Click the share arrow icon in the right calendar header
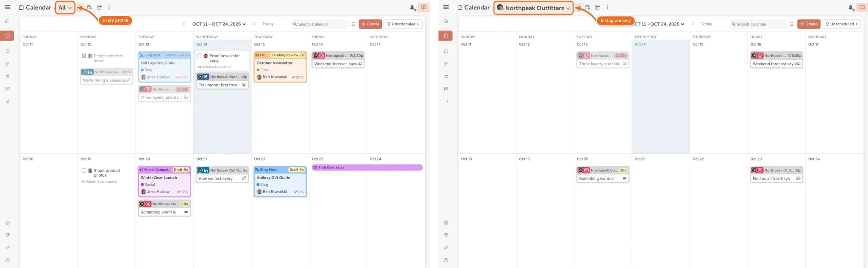The width and height of the screenshot is (868, 268). point(597,7)
